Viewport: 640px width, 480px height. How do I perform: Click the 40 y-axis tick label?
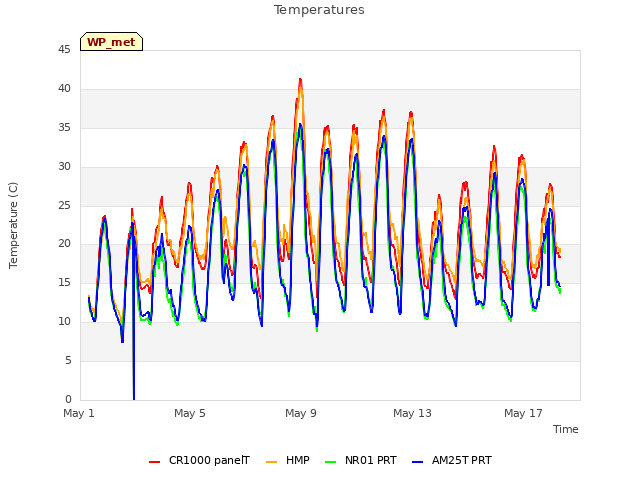64,89
